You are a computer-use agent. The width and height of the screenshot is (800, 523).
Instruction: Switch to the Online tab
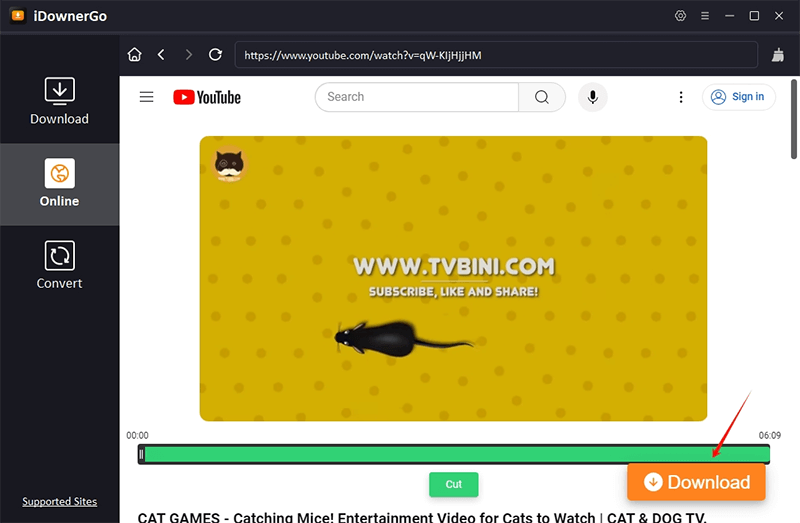pyautogui.click(x=59, y=184)
